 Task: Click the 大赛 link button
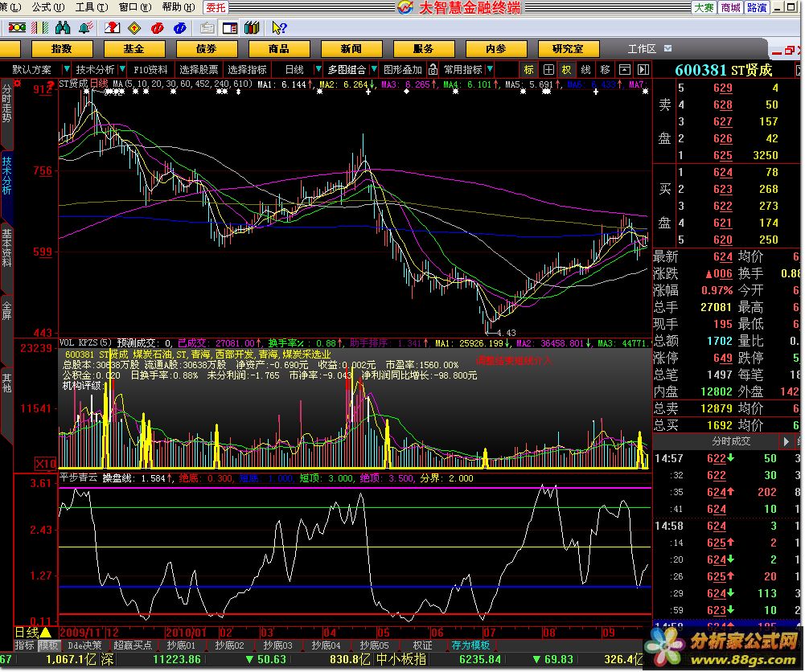point(704,7)
